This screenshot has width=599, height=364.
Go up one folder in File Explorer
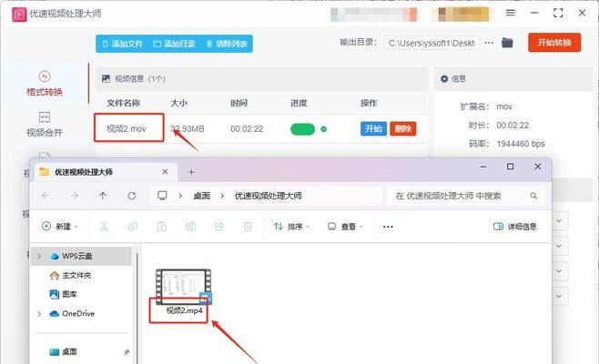103,196
